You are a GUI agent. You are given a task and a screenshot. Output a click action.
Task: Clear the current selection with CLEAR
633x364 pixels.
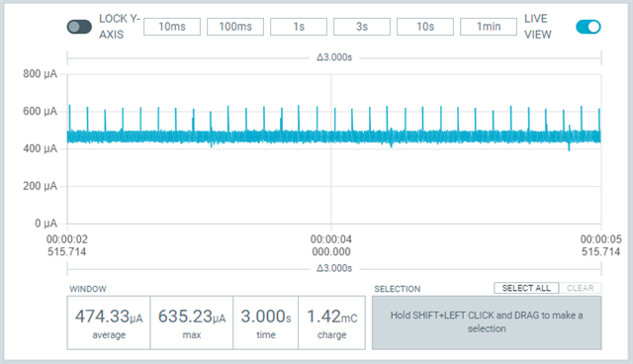[x=581, y=288]
